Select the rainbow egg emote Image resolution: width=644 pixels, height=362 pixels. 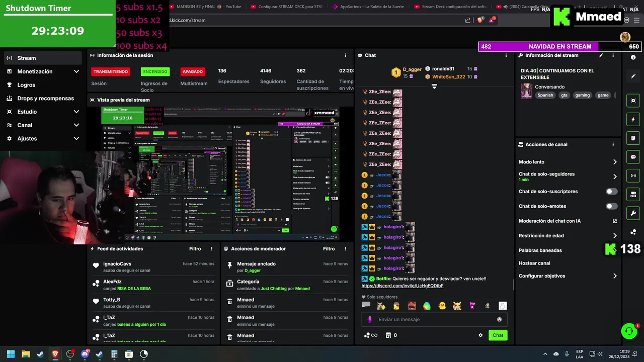tap(427, 306)
